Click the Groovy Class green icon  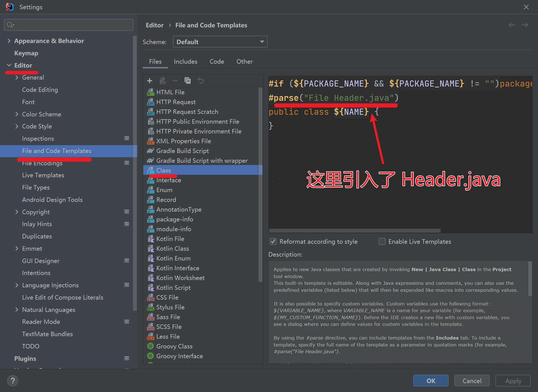point(150,346)
